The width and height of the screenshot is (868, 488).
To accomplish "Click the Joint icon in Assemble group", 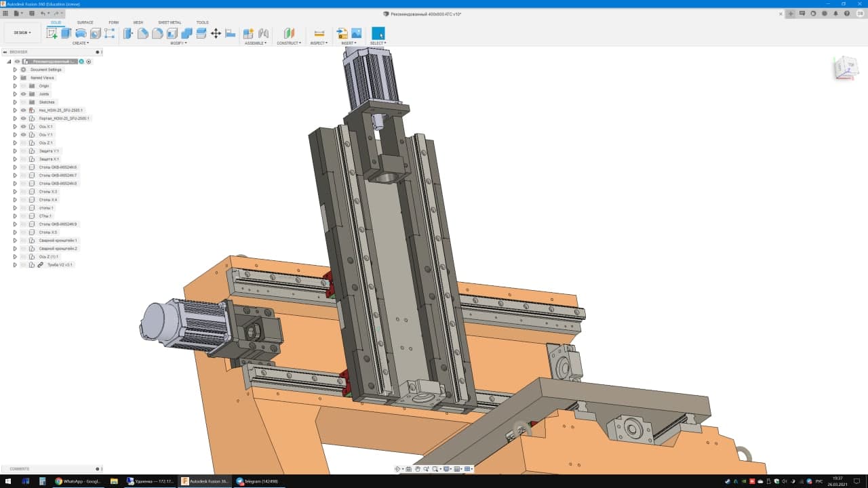I will coord(263,33).
